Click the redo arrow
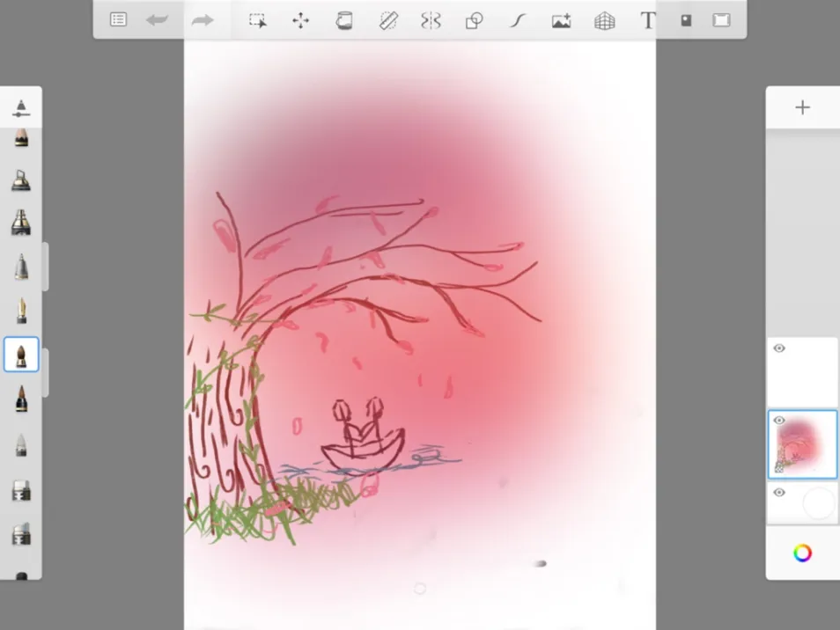Image resolution: width=840 pixels, height=630 pixels. click(203, 20)
